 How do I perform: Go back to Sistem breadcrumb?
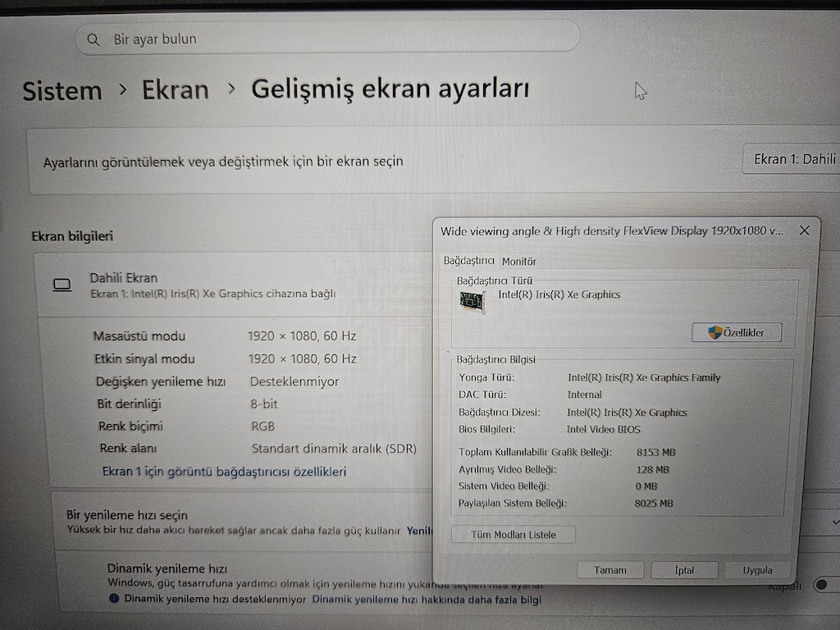(62, 90)
